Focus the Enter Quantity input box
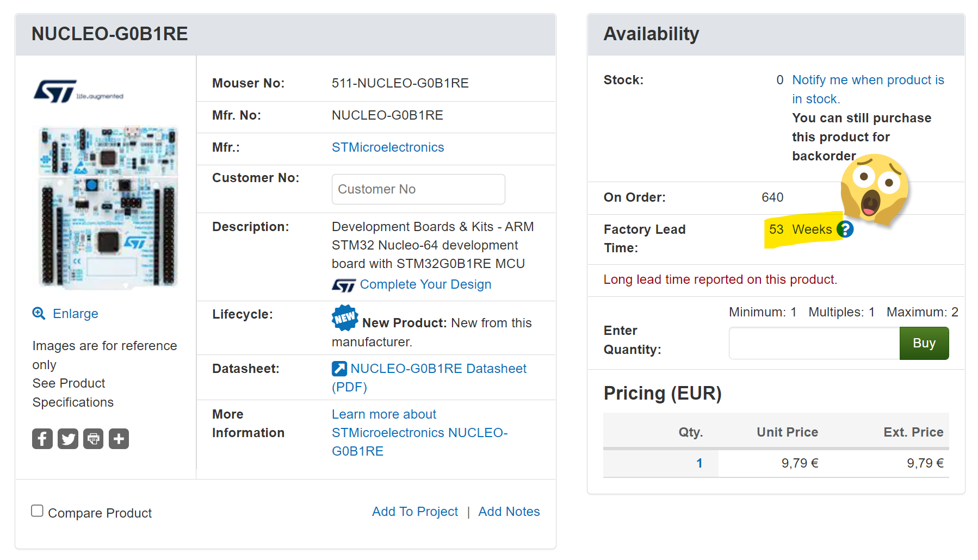This screenshot has width=978, height=560. point(813,343)
